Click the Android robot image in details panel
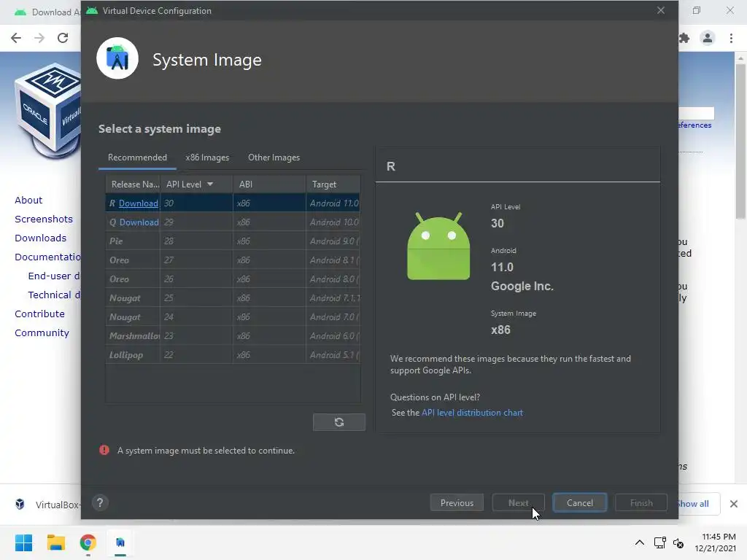 coord(438,246)
